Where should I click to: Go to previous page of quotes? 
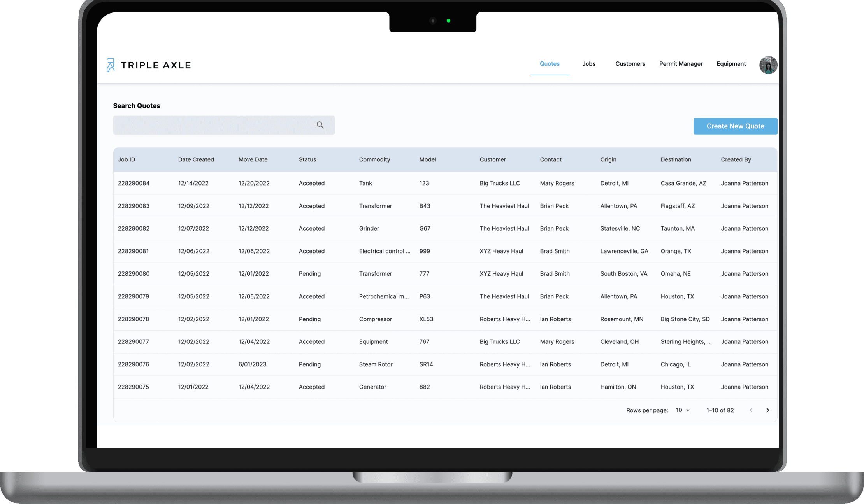tap(751, 410)
